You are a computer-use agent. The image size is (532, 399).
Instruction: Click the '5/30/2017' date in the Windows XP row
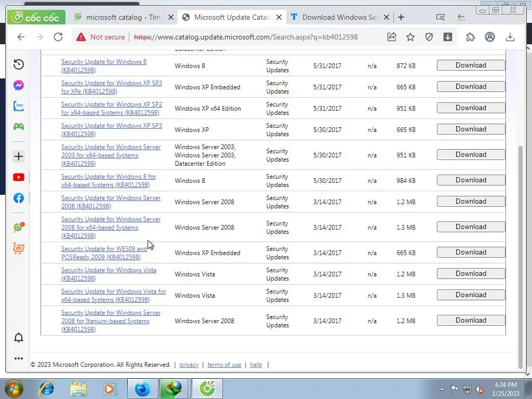point(327,129)
